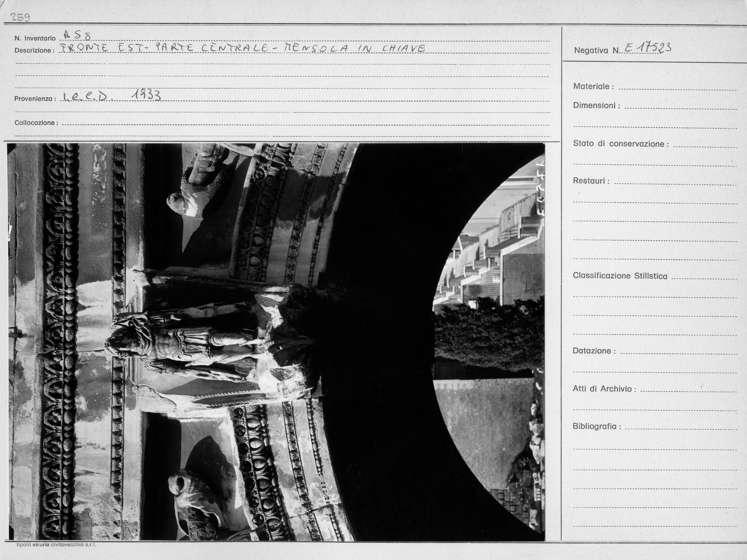Select the 'Datazione' field label

pos(594,351)
